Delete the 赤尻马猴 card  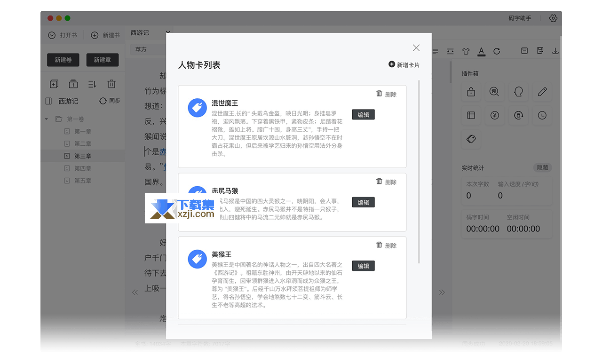[386, 182]
